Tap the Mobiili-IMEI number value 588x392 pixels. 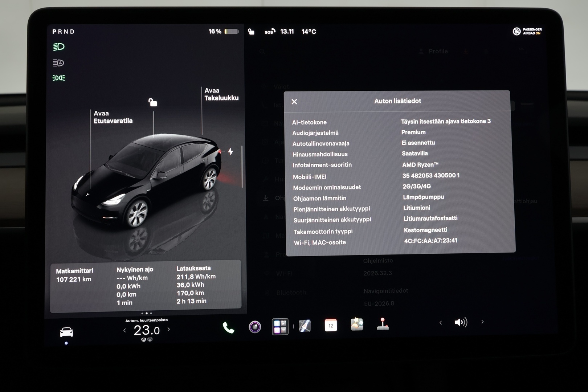tap(431, 176)
